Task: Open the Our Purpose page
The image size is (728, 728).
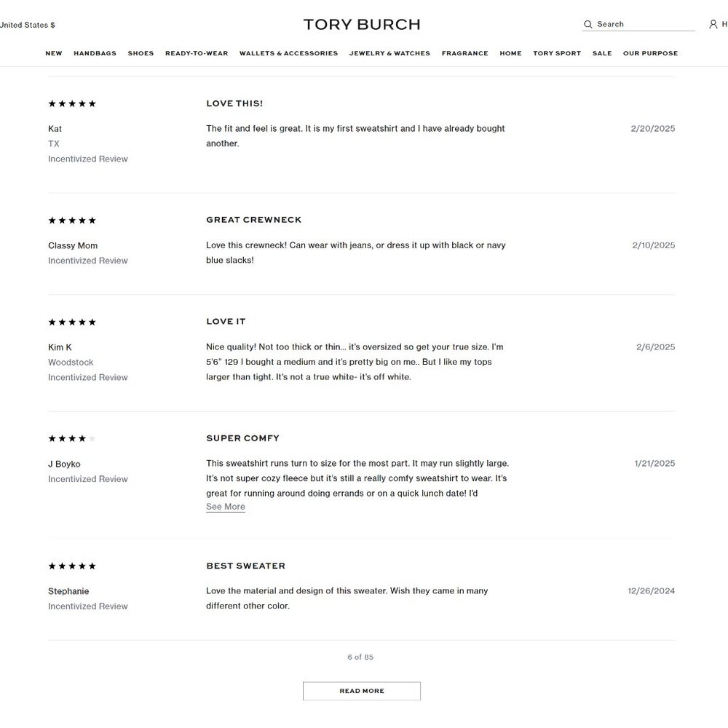Action: point(650,54)
